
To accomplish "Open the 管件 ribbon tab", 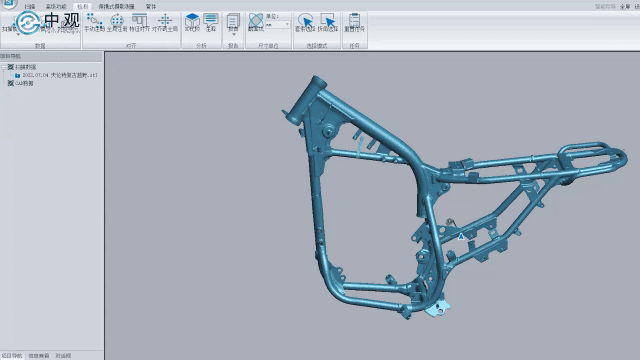I will coord(151,7).
